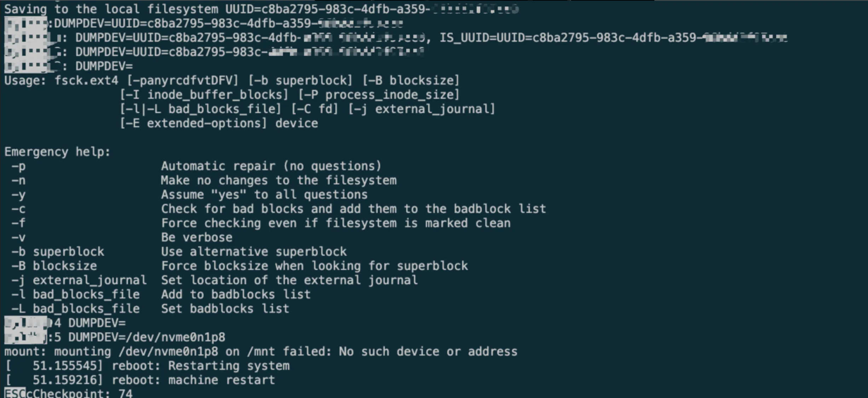Click the 'Assume "yes" to all questions' line
The width and height of the screenshot is (868, 398).
pos(264,195)
